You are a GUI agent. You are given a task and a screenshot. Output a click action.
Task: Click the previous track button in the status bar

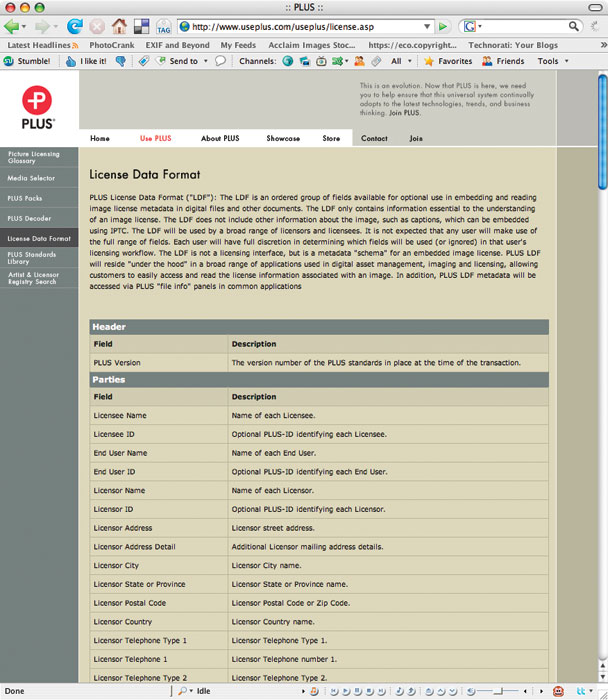[x=334, y=691]
